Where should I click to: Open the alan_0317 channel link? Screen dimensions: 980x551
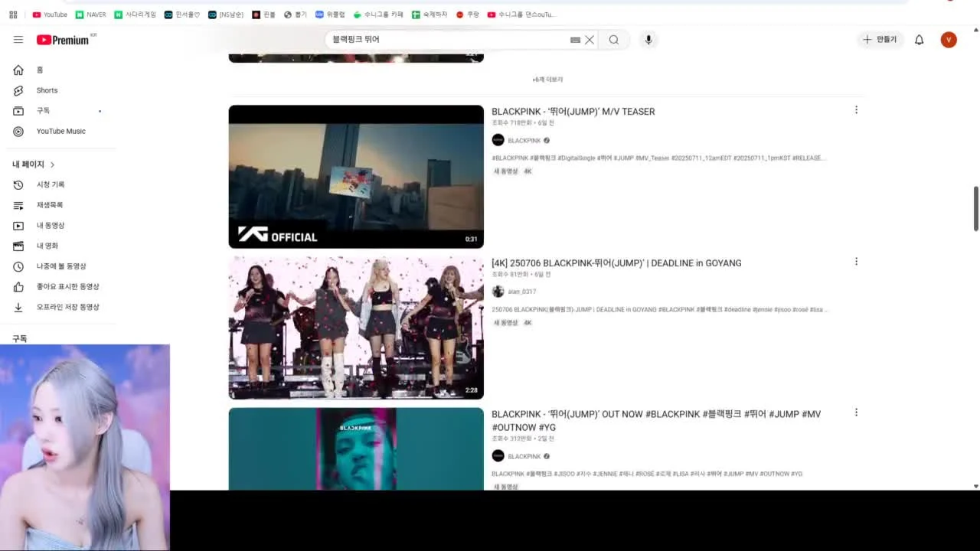[x=521, y=292]
